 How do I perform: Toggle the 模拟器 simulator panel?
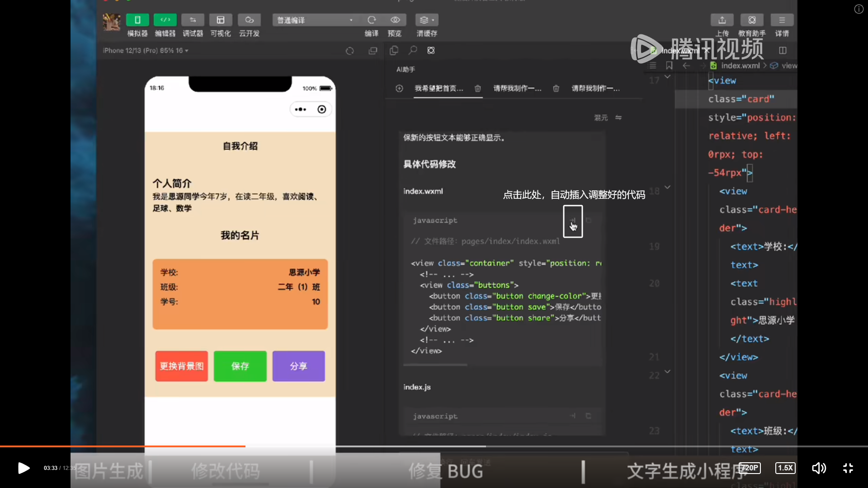137,20
